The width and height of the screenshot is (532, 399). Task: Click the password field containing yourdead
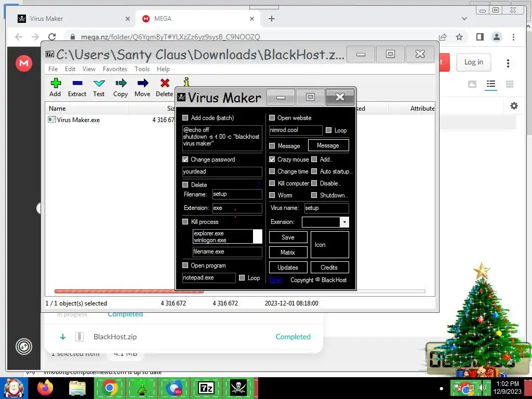coord(222,171)
